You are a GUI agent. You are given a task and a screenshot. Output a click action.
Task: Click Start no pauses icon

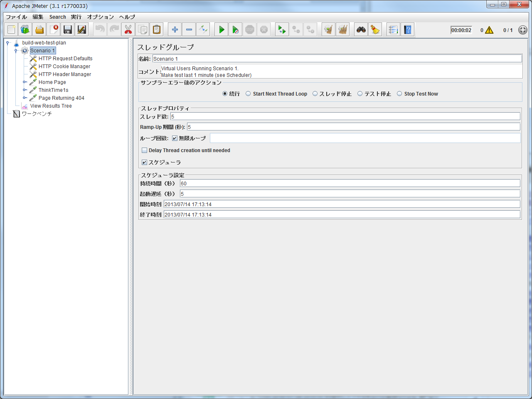pyautogui.click(x=236, y=30)
